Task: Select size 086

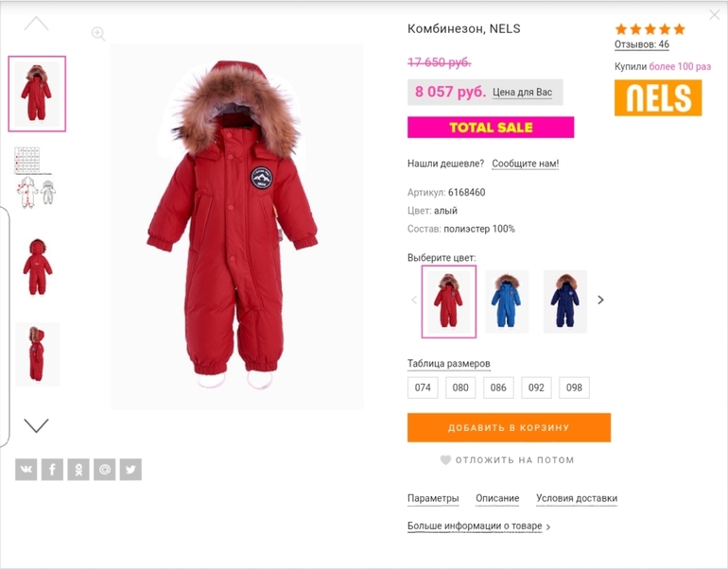Action: [498, 388]
